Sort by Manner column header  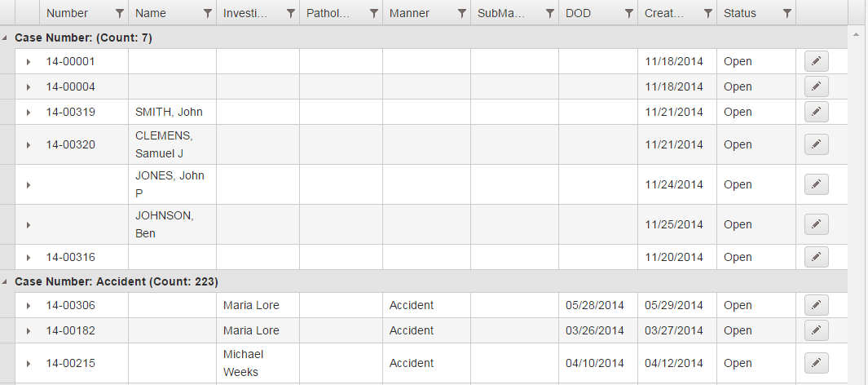(410, 13)
